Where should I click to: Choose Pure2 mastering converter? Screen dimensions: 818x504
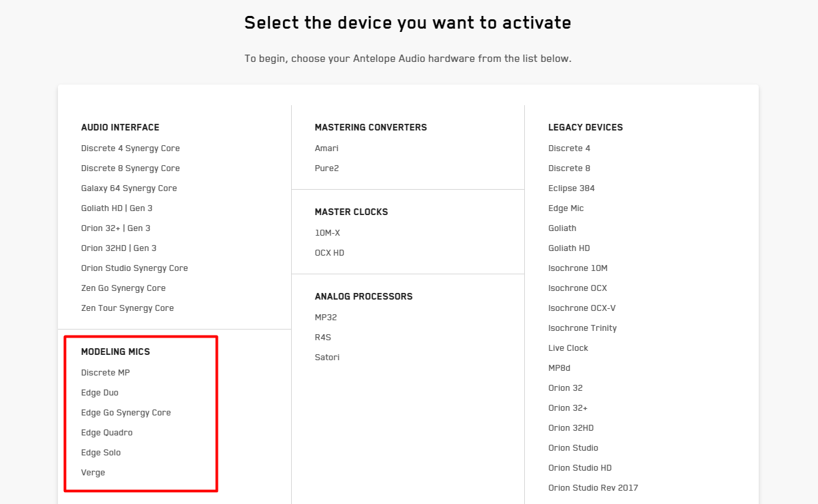pyautogui.click(x=327, y=168)
